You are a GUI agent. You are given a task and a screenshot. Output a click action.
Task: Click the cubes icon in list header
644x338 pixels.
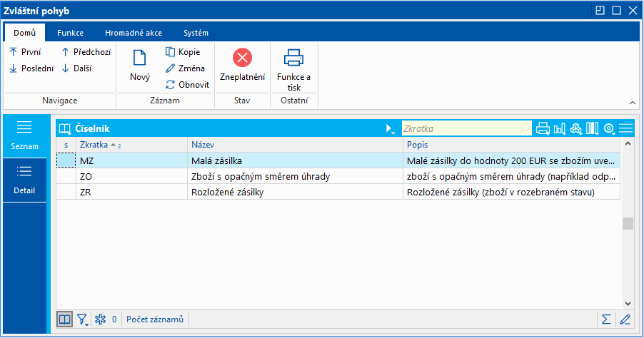576,129
